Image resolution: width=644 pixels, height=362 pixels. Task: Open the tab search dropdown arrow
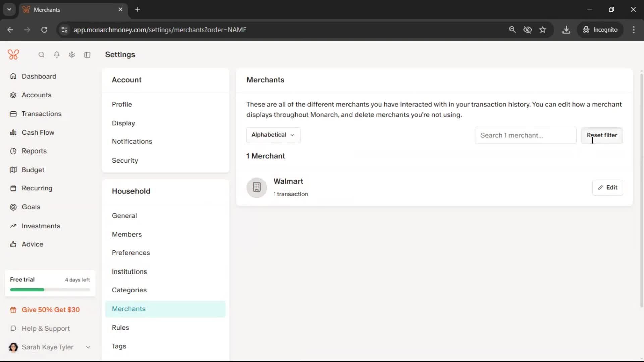pos(9,9)
